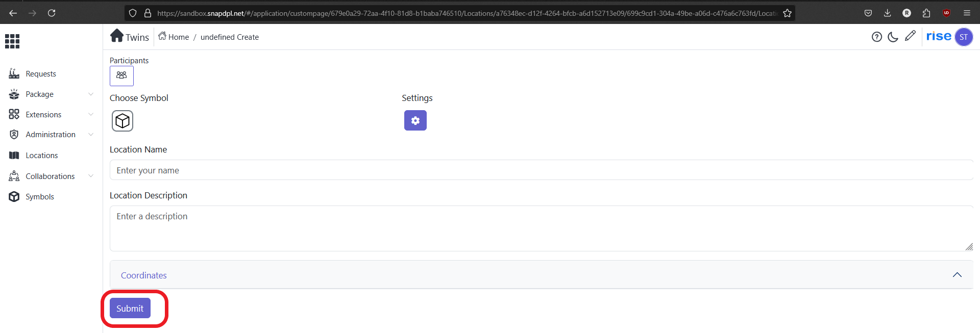Open the Settings gear button

click(x=415, y=120)
